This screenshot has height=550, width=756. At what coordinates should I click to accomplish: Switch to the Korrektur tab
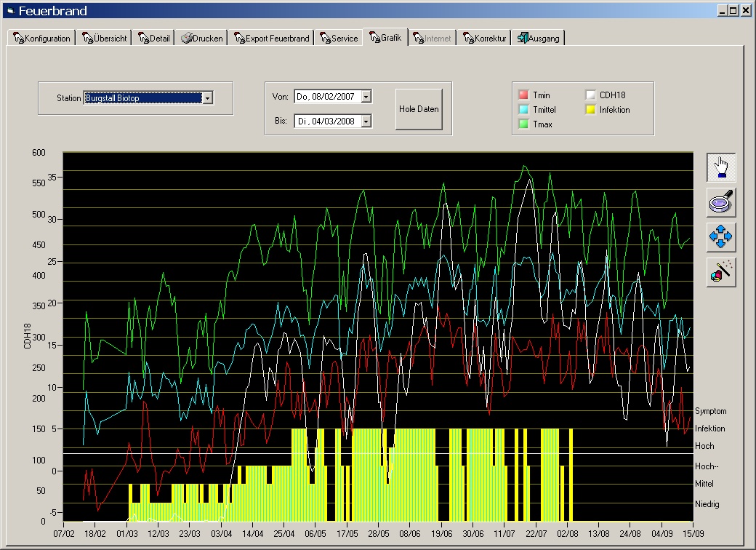point(483,39)
